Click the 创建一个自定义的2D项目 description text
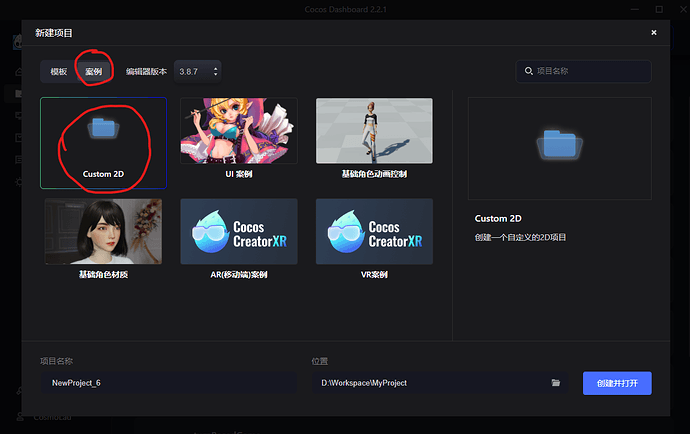 click(x=520, y=238)
